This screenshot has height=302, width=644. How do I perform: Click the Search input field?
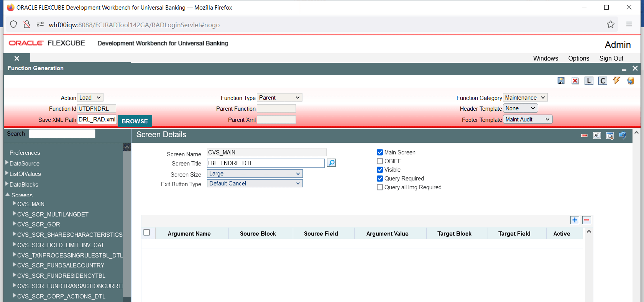pyautogui.click(x=62, y=134)
